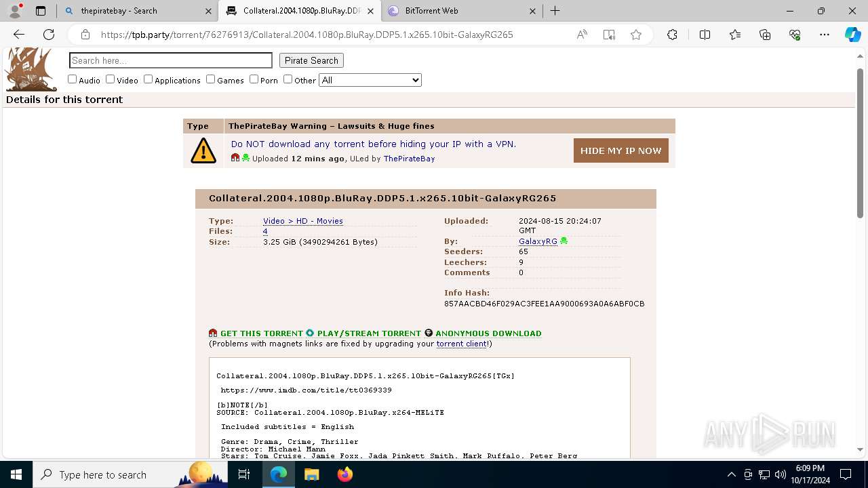Check the Porn category checkbox
The width and height of the screenshot is (868, 488).
pyautogui.click(x=254, y=79)
